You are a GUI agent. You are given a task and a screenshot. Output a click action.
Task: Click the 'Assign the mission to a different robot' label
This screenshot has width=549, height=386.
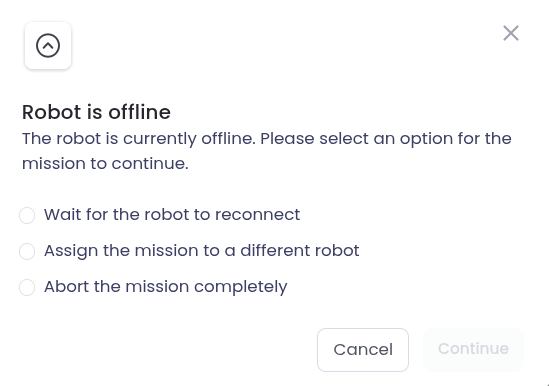click(x=202, y=251)
